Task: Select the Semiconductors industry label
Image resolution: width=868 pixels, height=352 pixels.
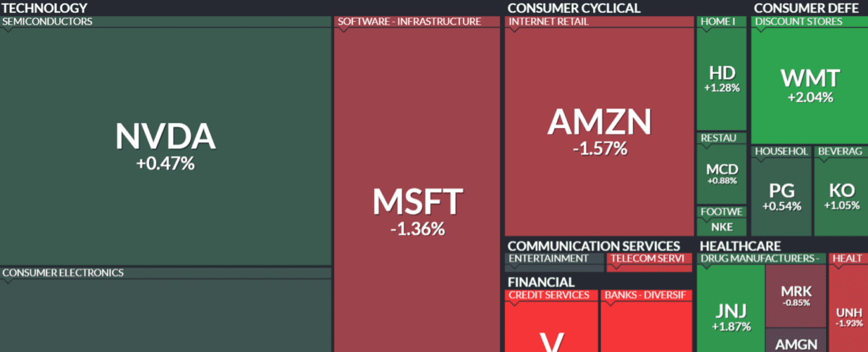Action: 48,22
